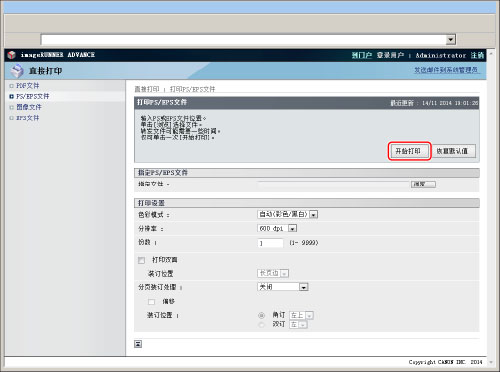
Task: Select PS/EPS文件 in the left menu
Action: click(x=33, y=96)
